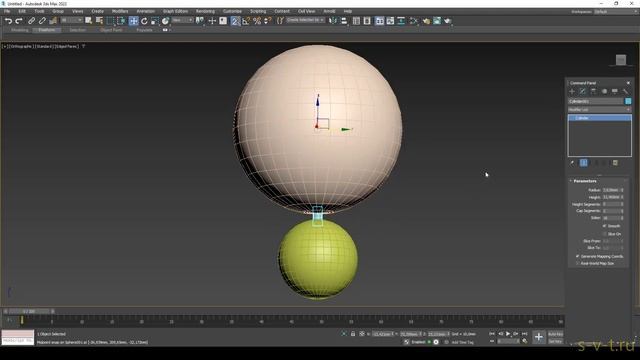Switch to the Hierarchy tab in Command Panel
Screen dimensions: 640x360
(593, 91)
